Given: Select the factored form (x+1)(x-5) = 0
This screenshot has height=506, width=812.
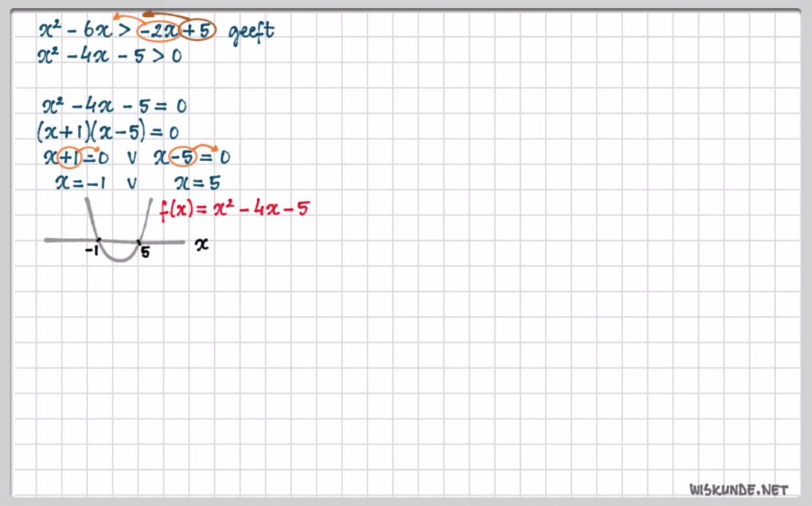Looking at the screenshot, I should [108, 132].
